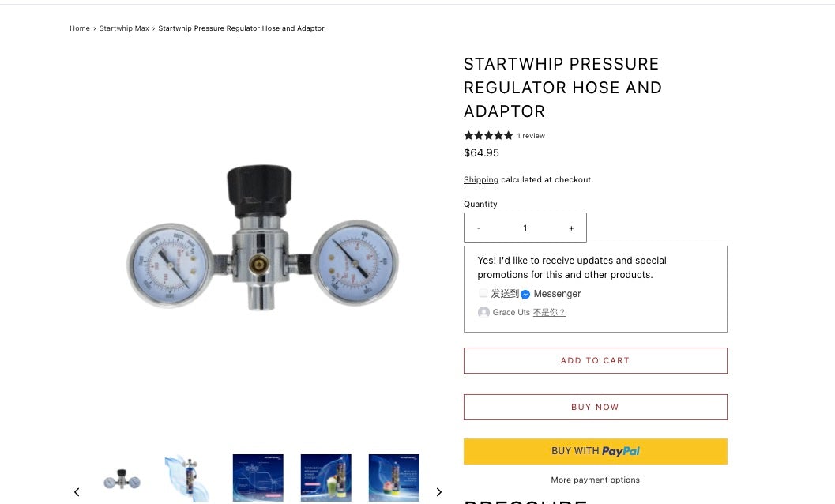Open the Messenger icon next to 发送到
Screen dimensions: 835x504
coord(526,293)
